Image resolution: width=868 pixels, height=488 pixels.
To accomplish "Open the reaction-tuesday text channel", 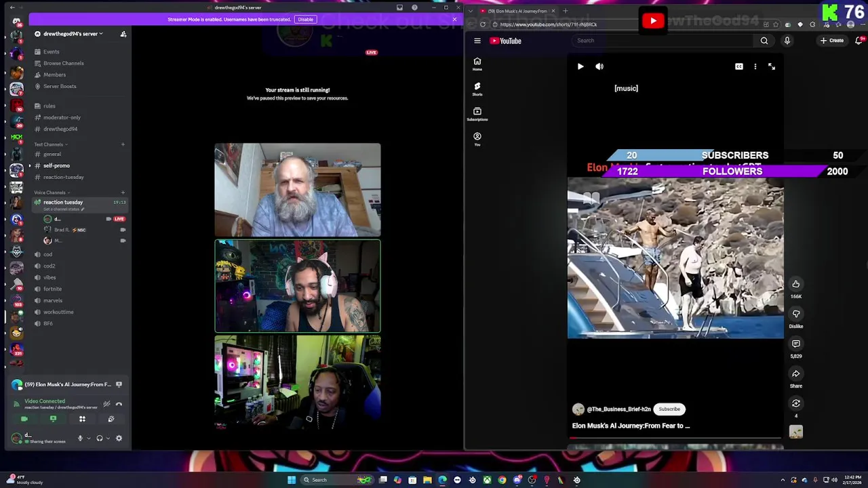I will pyautogui.click(x=63, y=177).
